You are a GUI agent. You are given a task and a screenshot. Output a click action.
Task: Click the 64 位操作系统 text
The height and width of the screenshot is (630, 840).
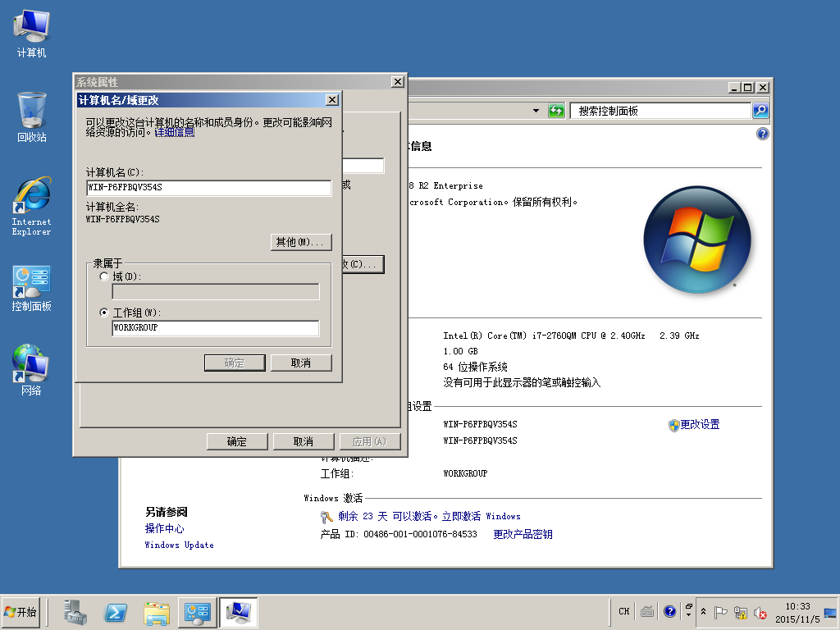pyautogui.click(x=475, y=367)
